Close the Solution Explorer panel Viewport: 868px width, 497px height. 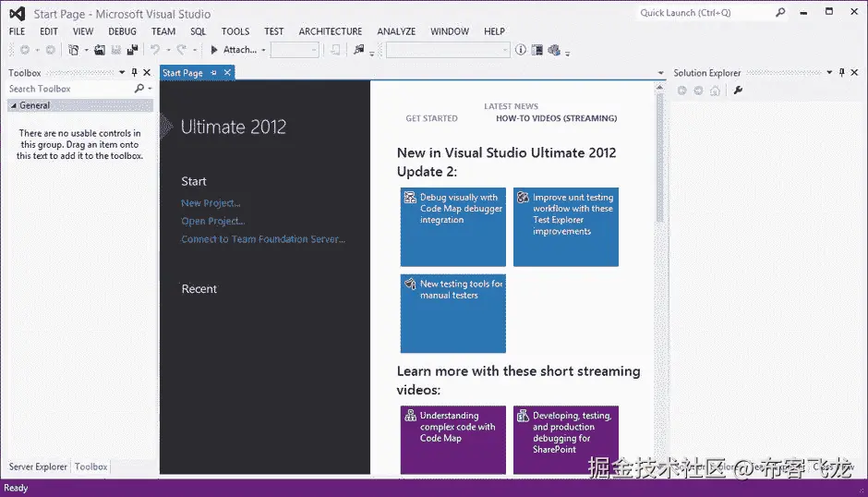point(854,73)
